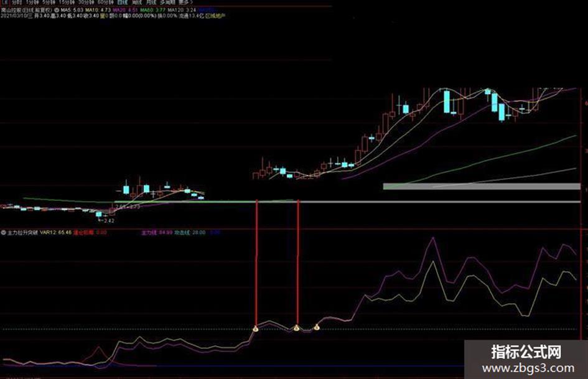The image size is (588, 379).
Task: Select the 60分钟 period tab
Action: pyautogui.click(x=105, y=2)
